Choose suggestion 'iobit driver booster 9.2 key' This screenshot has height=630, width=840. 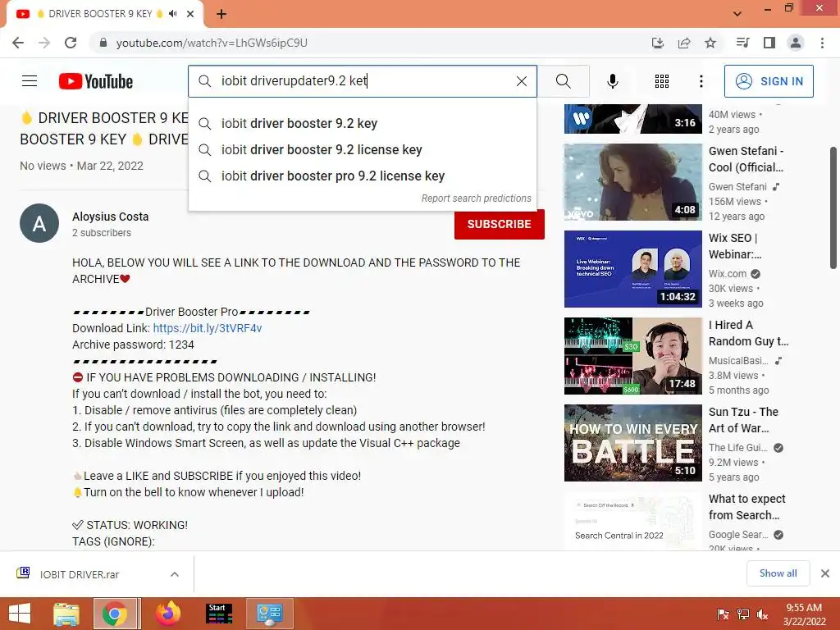click(x=363, y=123)
